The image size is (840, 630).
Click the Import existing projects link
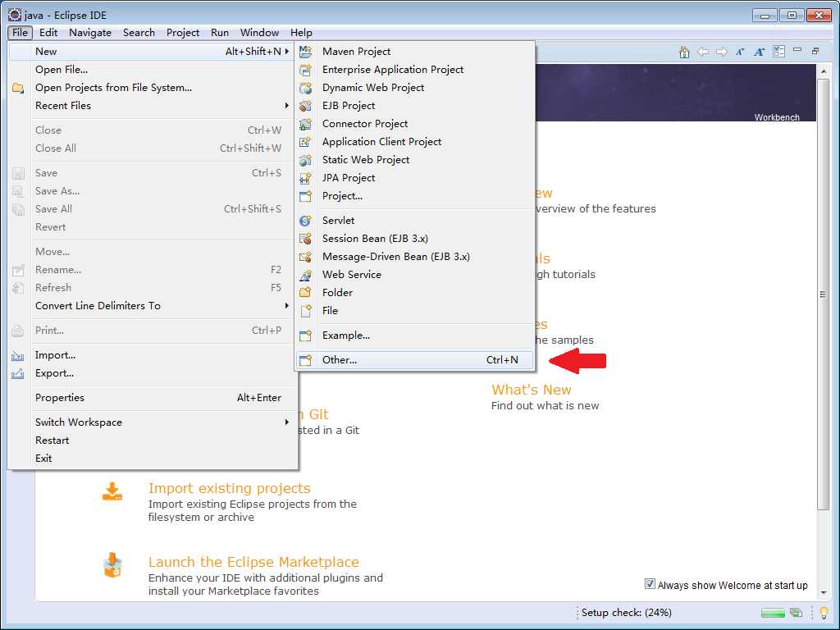(230, 488)
